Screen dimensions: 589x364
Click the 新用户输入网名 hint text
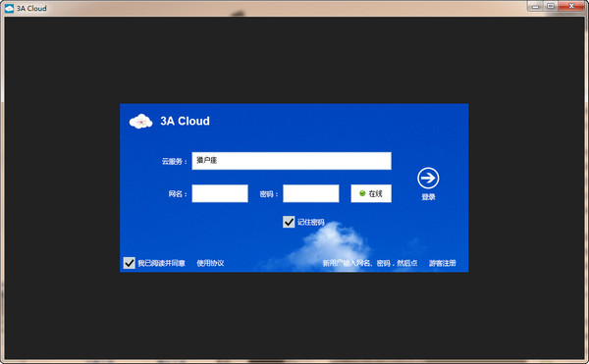coord(370,263)
